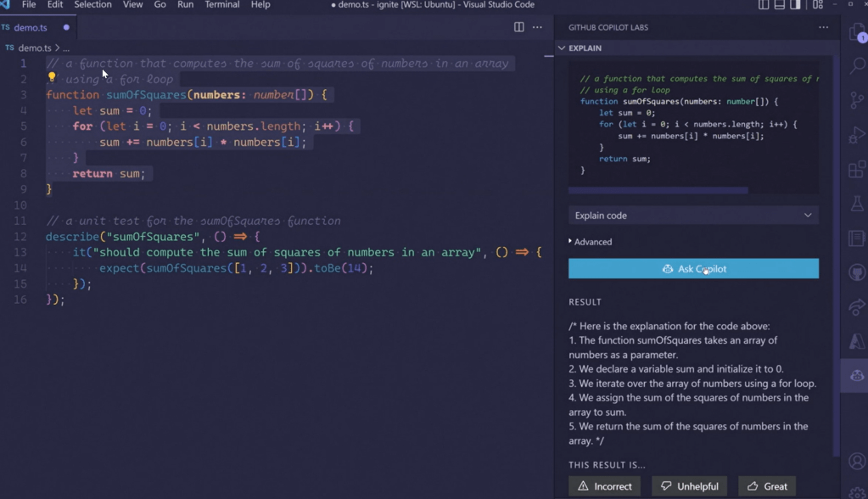Open the Run and Debug view
This screenshot has height=499, width=868.
coord(857,135)
